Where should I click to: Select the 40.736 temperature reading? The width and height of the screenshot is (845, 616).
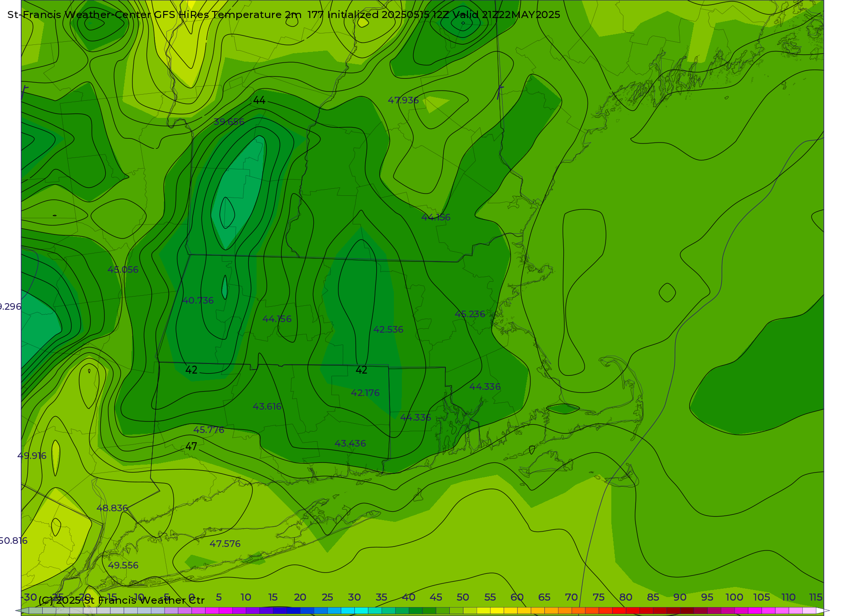point(198,301)
